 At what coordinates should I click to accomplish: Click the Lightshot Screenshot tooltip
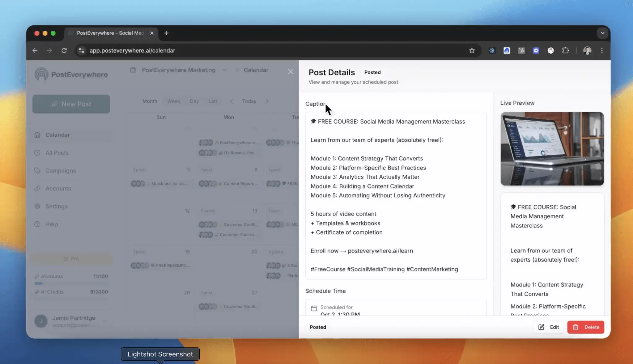click(x=160, y=354)
